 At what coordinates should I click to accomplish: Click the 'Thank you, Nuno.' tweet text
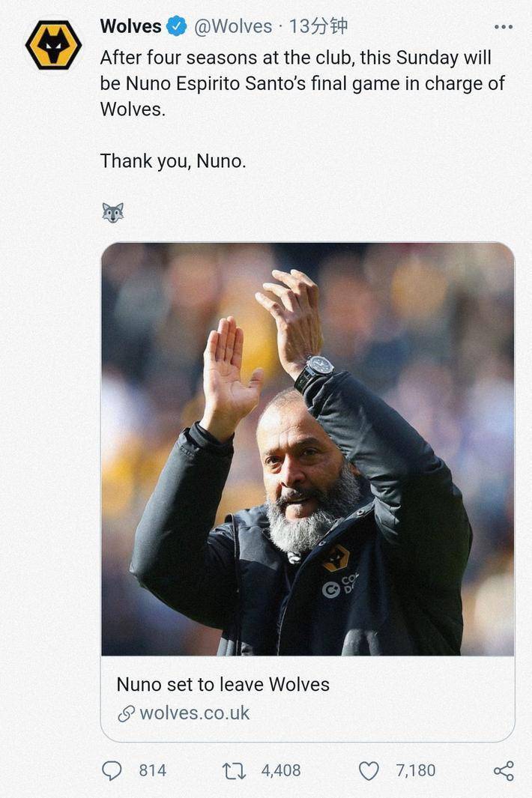pyautogui.click(x=173, y=161)
